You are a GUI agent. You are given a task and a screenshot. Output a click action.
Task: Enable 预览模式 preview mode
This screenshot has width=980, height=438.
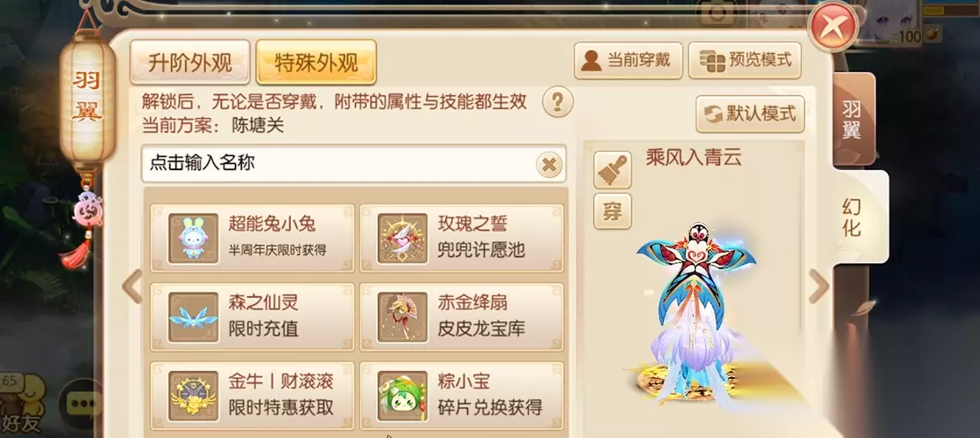click(745, 60)
